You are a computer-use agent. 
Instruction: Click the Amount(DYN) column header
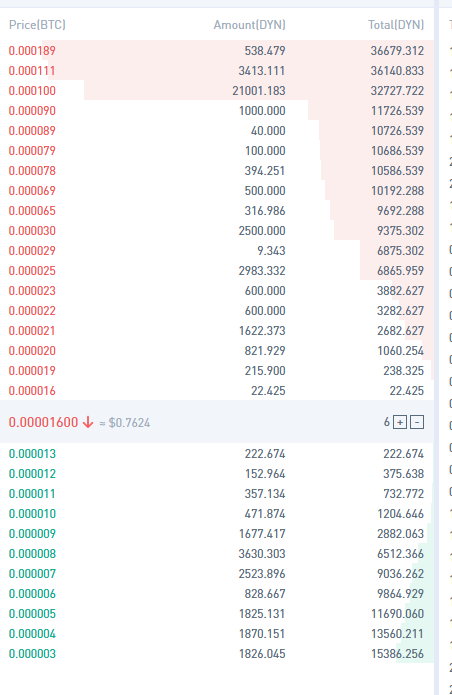pos(249,25)
